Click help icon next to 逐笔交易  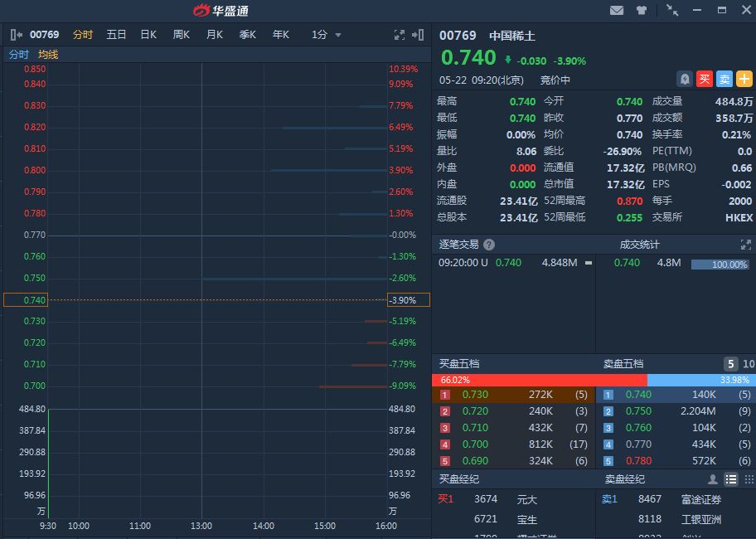(489, 245)
